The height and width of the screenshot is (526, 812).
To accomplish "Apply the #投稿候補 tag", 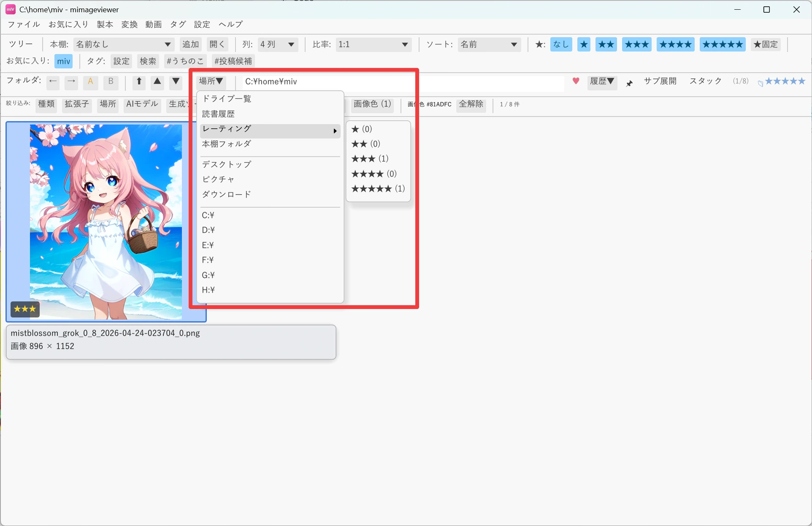I will pyautogui.click(x=233, y=61).
